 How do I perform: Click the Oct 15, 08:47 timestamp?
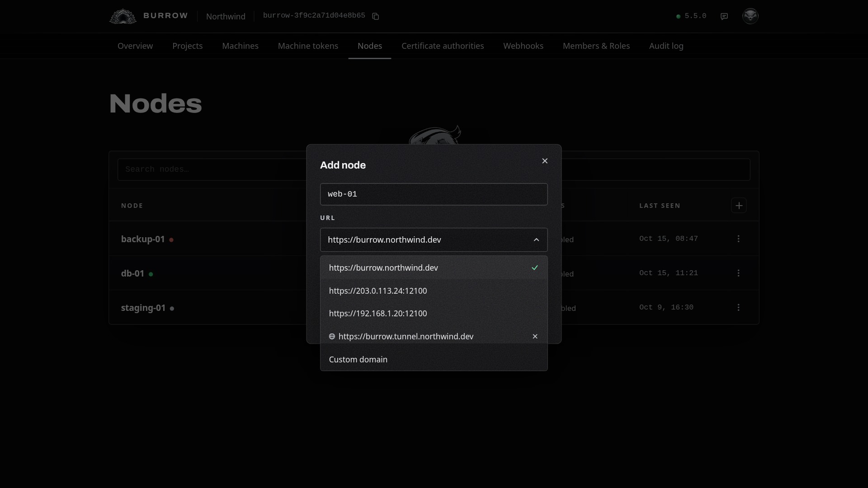(669, 239)
